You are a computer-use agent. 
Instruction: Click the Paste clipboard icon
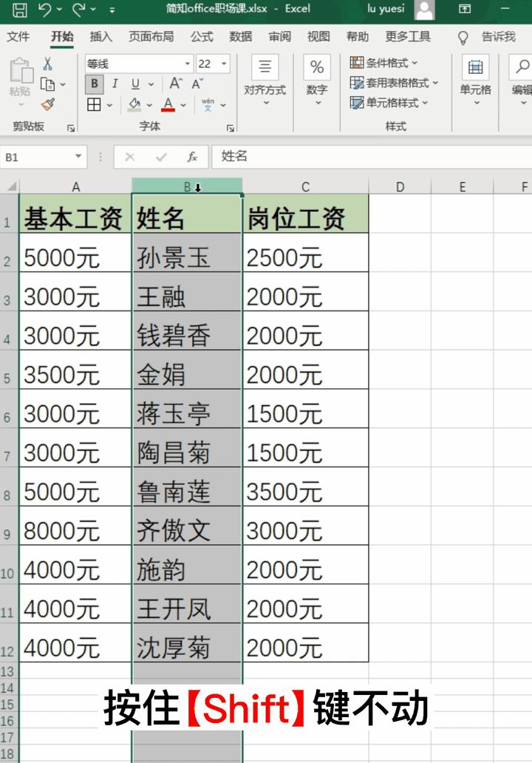pos(21,70)
